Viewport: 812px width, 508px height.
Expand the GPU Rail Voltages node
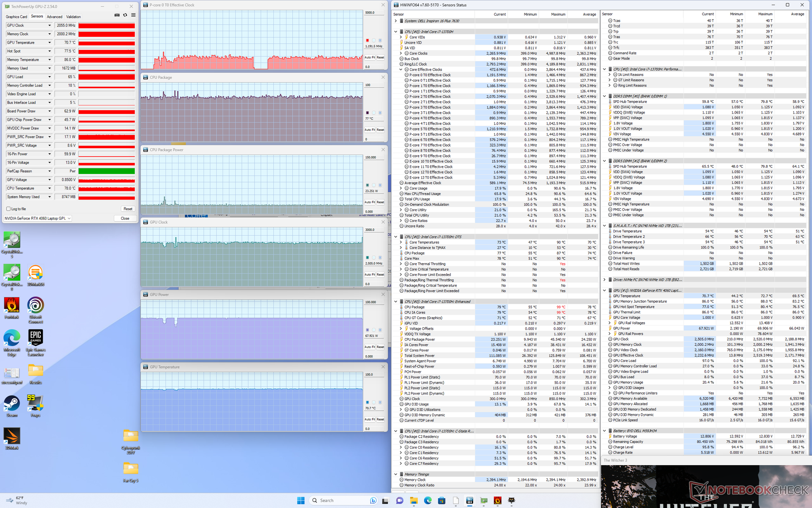click(609, 323)
